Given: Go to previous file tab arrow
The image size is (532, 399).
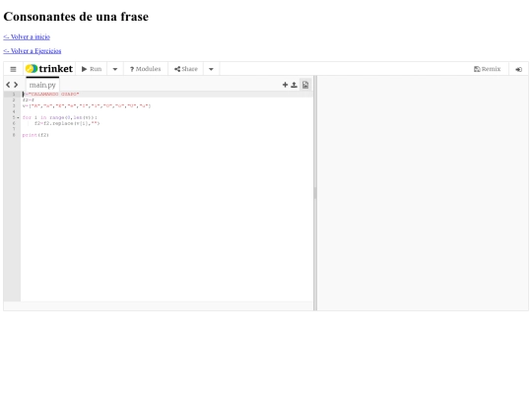Looking at the screenshot, I should coord(8,85).
